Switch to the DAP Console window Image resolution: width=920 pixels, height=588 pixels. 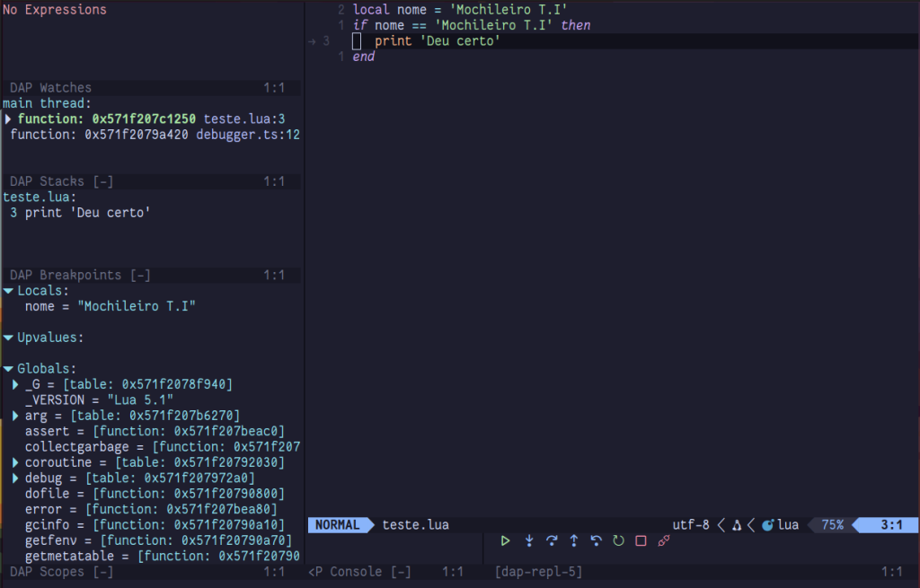coord(359,572)
